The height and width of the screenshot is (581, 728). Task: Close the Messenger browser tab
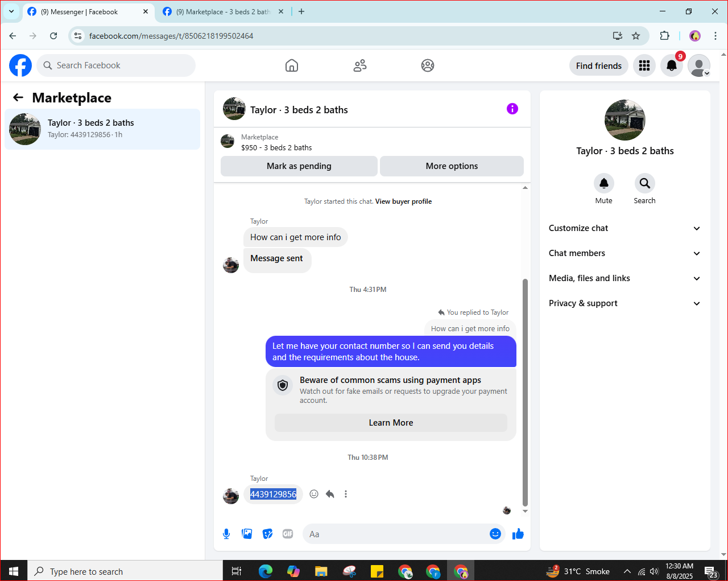tap(145, 11)
